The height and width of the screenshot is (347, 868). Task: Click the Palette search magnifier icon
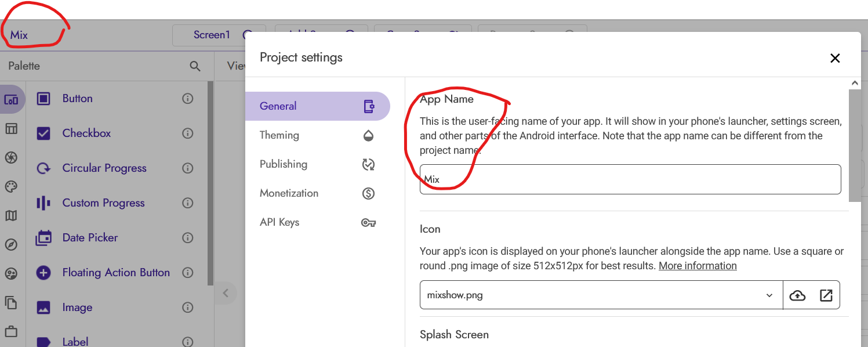pos(195,66)
